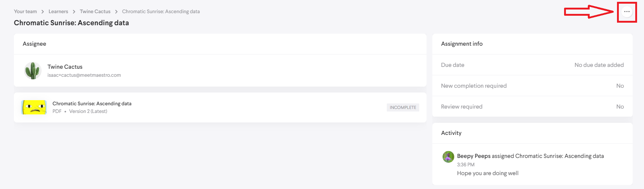Navigate to the Learners breadcrumb
This screenshot has width=644, height=189.
(x=58, y=12)
